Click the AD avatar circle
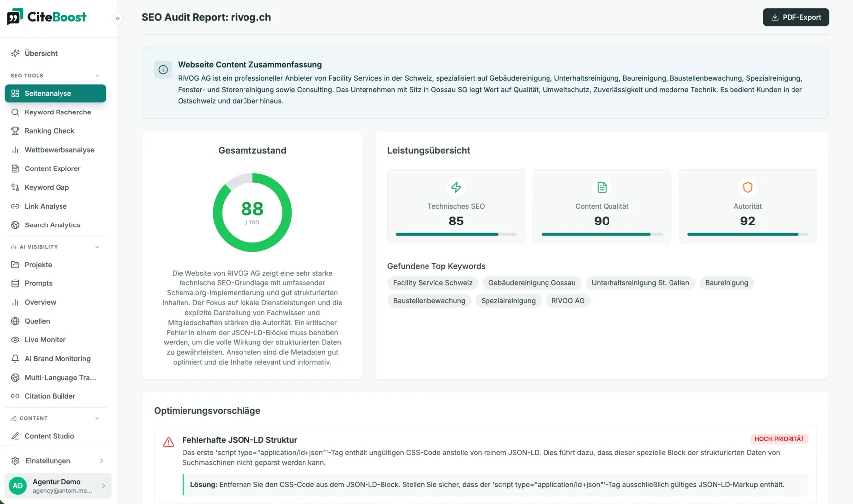The height and width of the screenshot is (504, 853). click(x=18, y=486)
